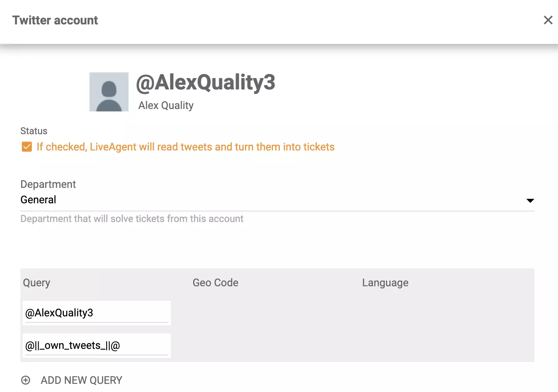The width and height of the screenshot is (558, 392).
Task: Click the X icon to close the dialog
Action: click(548, 20)
